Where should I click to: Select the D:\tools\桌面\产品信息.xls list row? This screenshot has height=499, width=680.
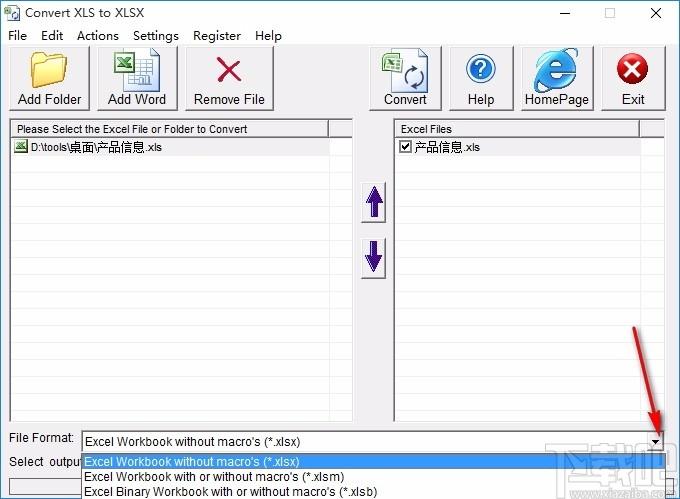pos(170,147)
